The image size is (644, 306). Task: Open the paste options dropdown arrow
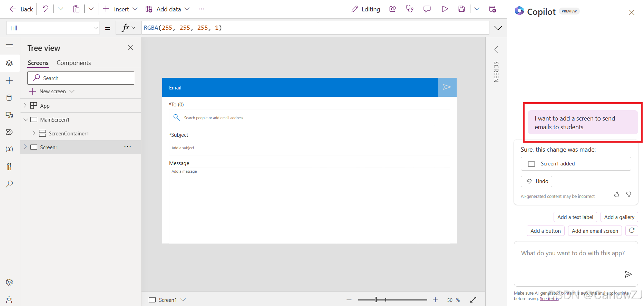(91, 9)
